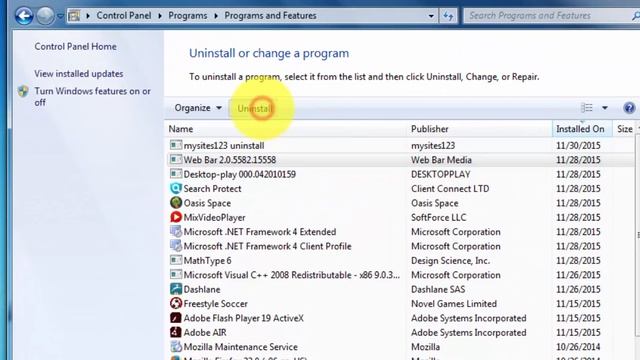This screenshot has height=360, width=640.
Task: Select Microsoft .NET Framework 4 Extended icon
Action: click(x=176, y=231)
